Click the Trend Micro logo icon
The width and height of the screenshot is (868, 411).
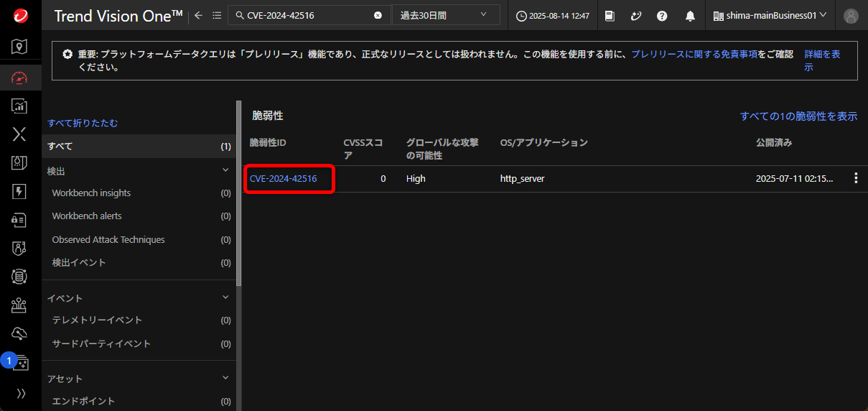[x=20, y=15]
